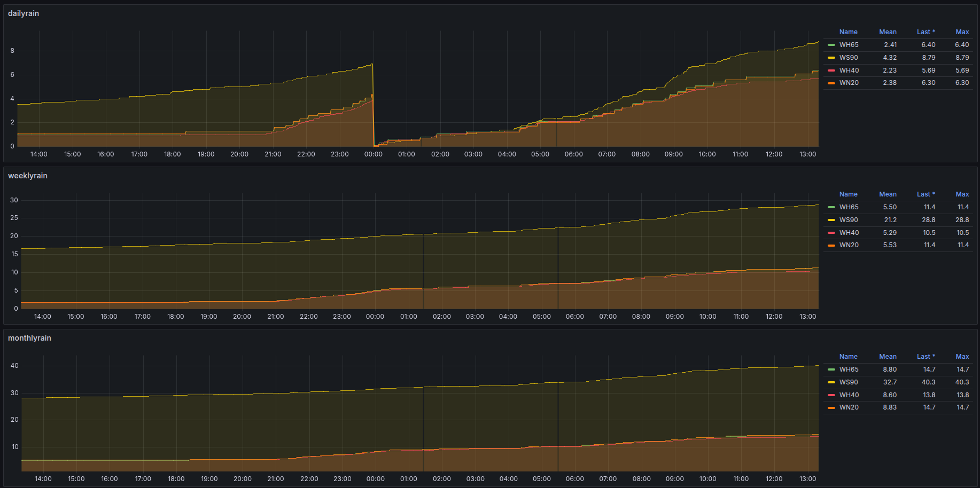This screenshot has height=488, width=980.
Task: Sort weeklyrain legend by Max column
Action: point(962,194)
